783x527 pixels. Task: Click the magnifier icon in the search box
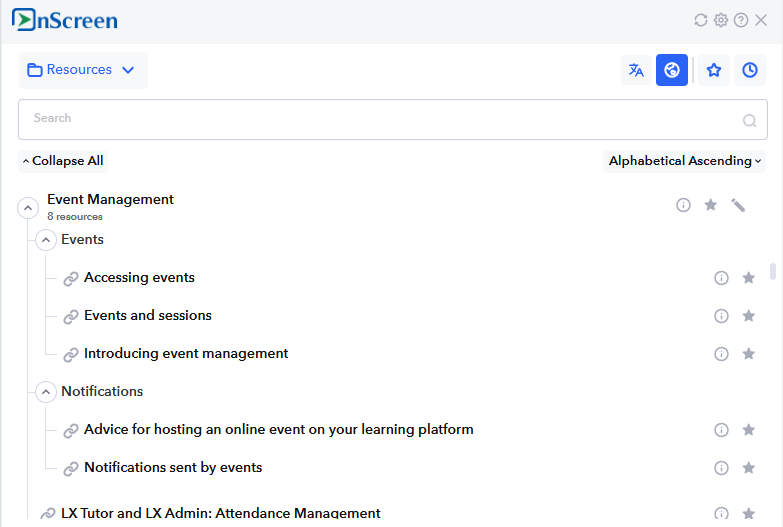749,120
